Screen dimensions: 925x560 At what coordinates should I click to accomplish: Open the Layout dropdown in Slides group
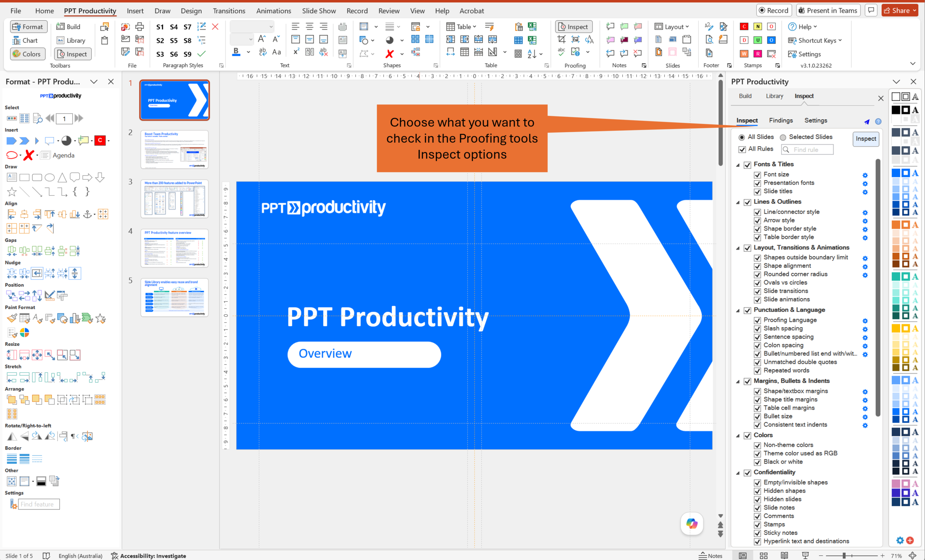pos(671,27)
